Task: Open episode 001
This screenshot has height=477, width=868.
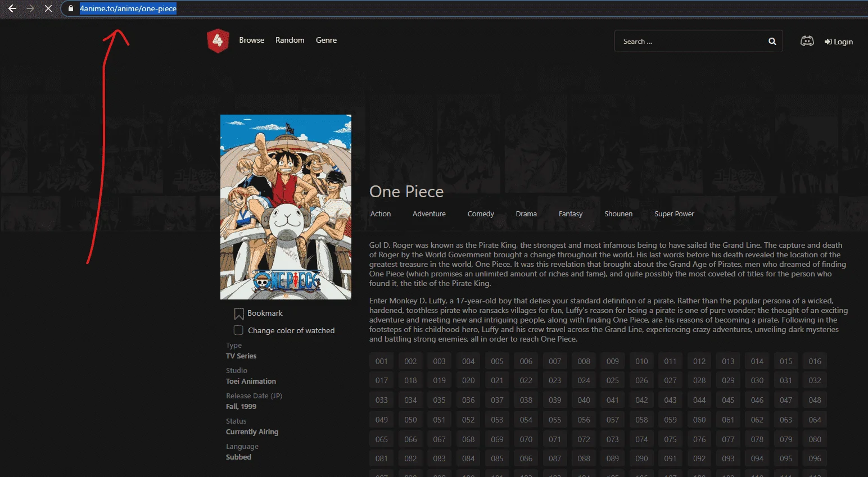Action: [x=382, y=361]
